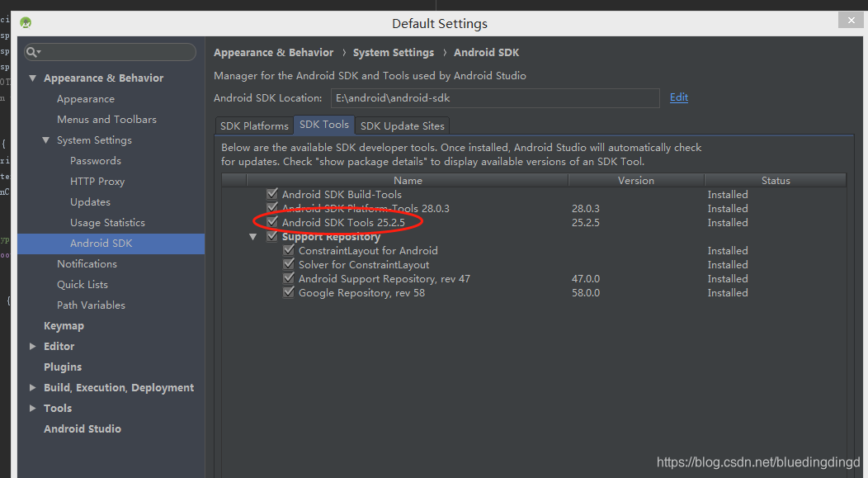Uncheck Android SDK Tools 25.2.5
Screen dimensions: 868x478
click(271, 222)
